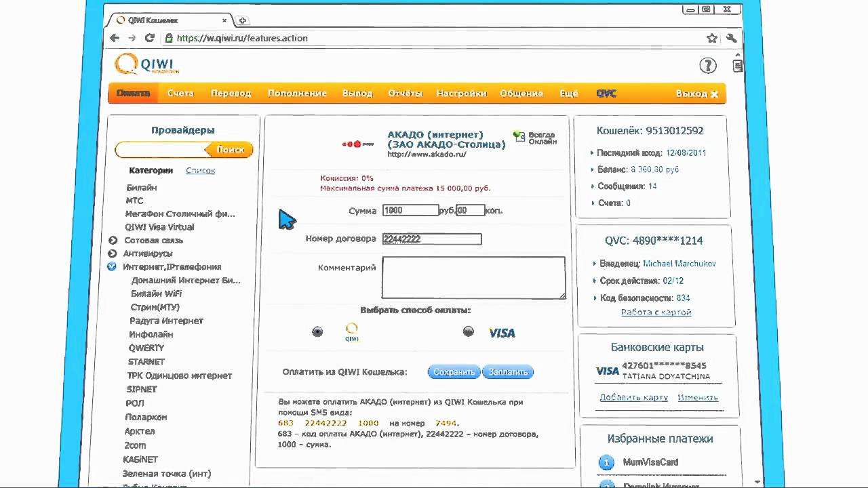
Task: Open the Ещё menu item
Action: coord(569,94)
